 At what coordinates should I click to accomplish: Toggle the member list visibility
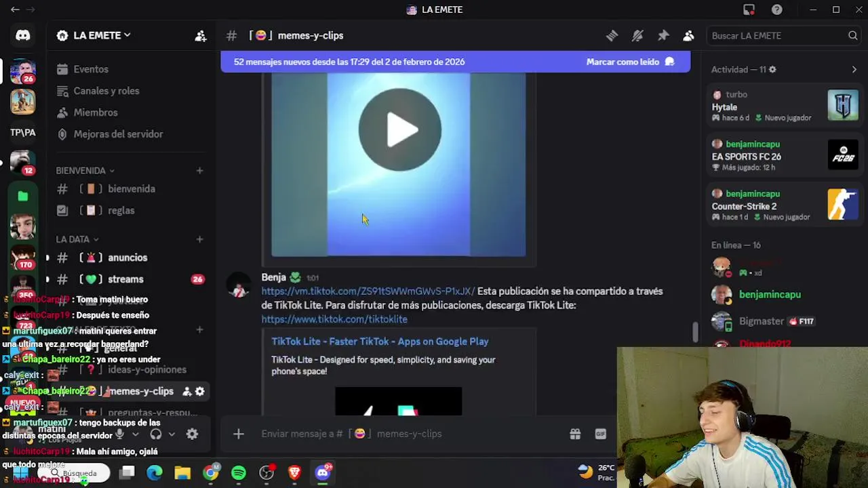[688, 35]
